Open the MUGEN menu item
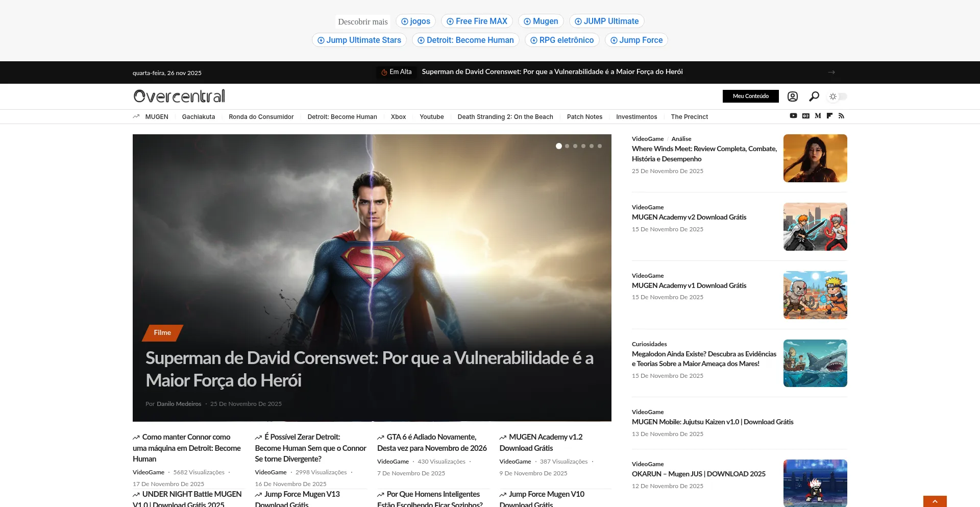The image size is (980, 507). pos(157,117)
